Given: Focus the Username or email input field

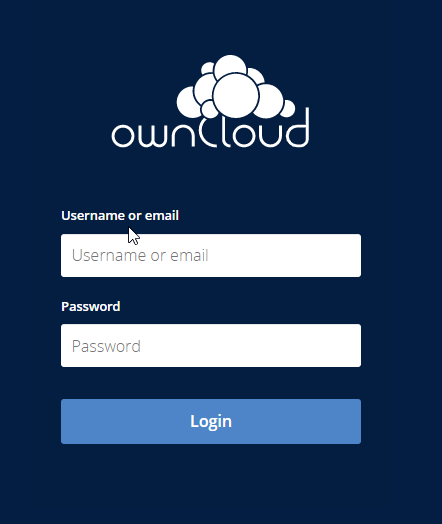Looking at the screenshot, I should point(211,256).
